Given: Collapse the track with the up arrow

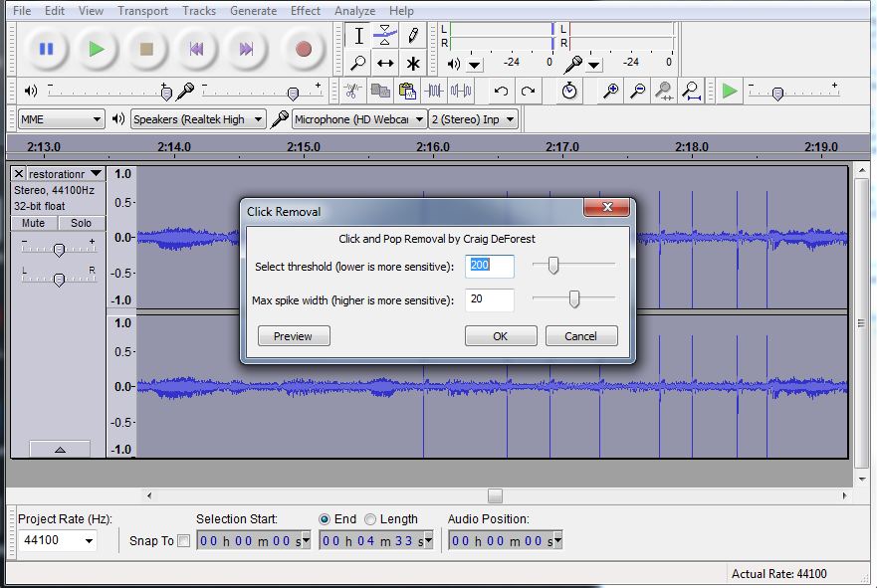Looking at the screenshot, I should coord(60,450).
